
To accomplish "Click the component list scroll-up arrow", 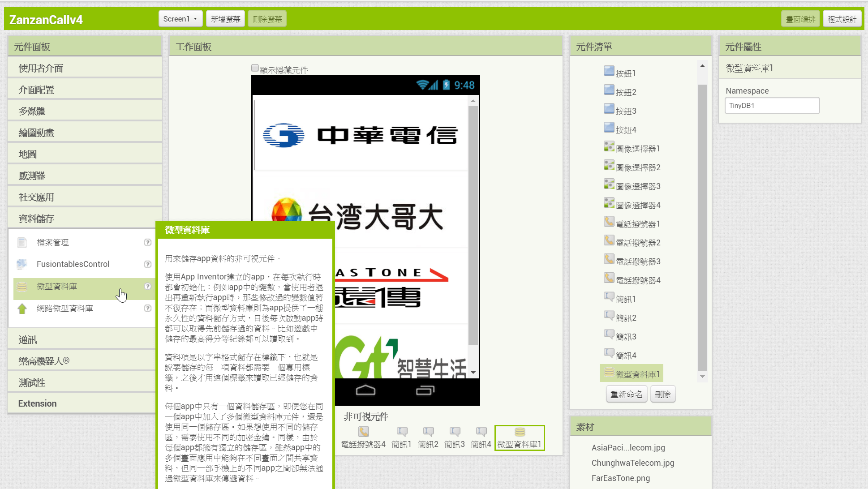I will click(x=702, y=66).
